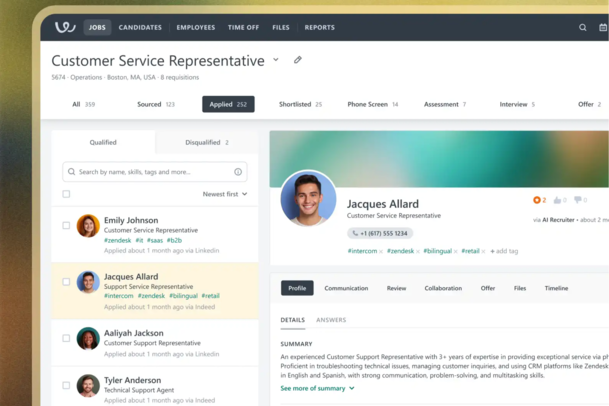Image resolution: width=609 pixels, height=406 pixels.
Task: Open TIME OFF menu item
Action: click(x=244, y=28)
